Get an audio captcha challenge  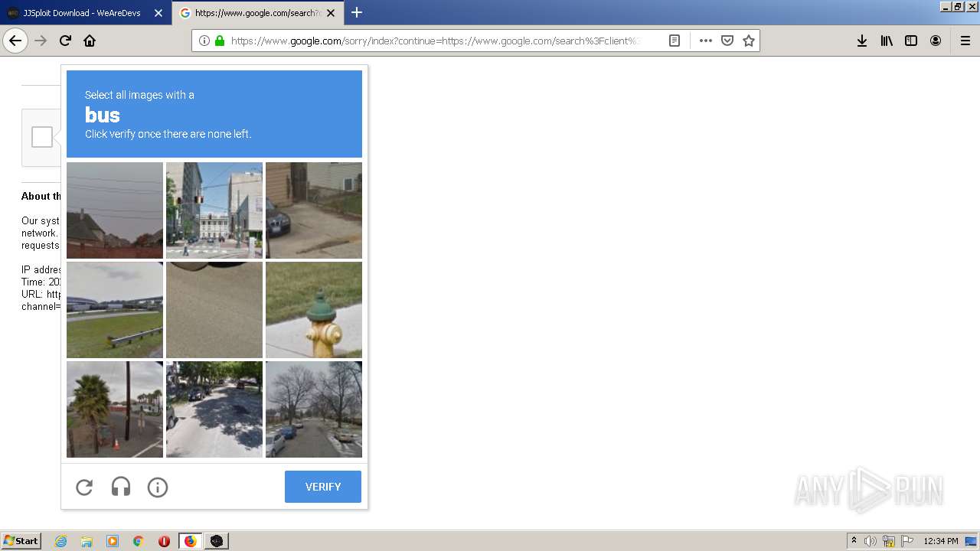point(121,487)
